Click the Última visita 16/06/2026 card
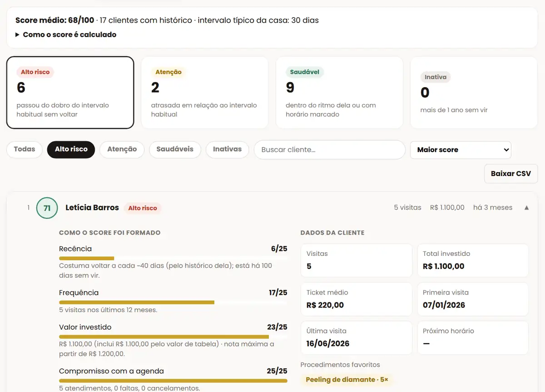545x392 pixels. [357, 338]
